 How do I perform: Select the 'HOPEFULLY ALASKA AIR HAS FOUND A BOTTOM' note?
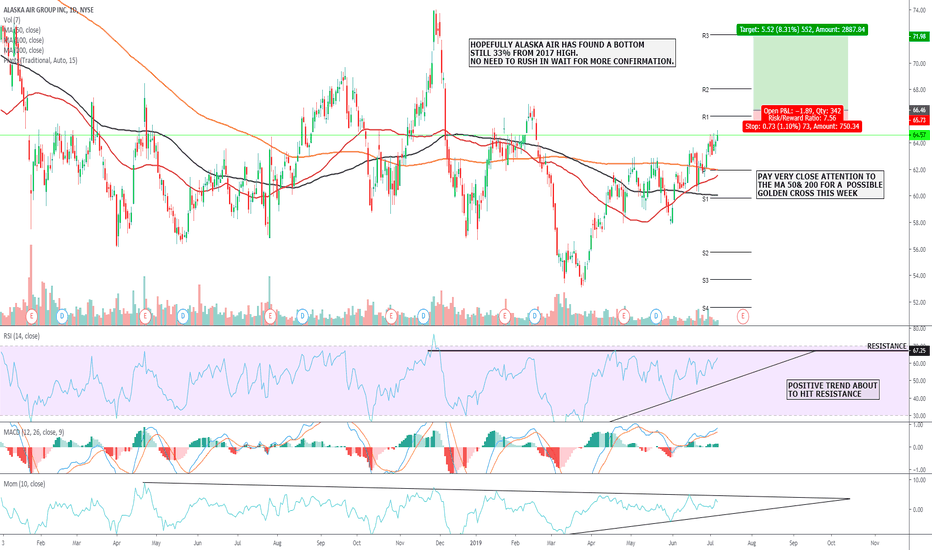[572, 53]
